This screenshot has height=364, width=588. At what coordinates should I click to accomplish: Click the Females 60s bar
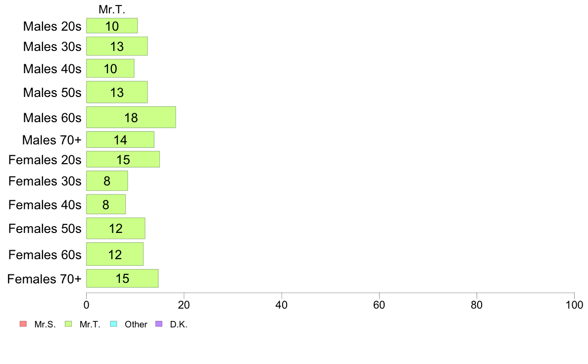(115, 254)
